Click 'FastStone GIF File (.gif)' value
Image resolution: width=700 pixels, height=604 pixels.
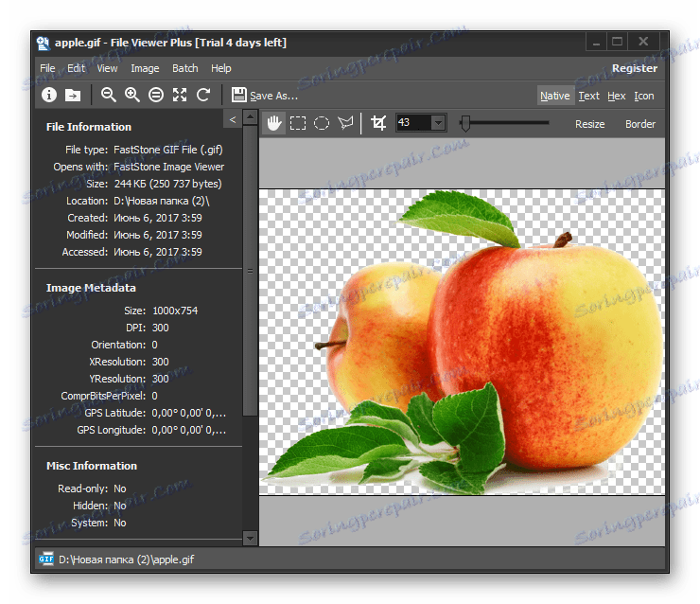pyautogui.click(x=167, y=150)
